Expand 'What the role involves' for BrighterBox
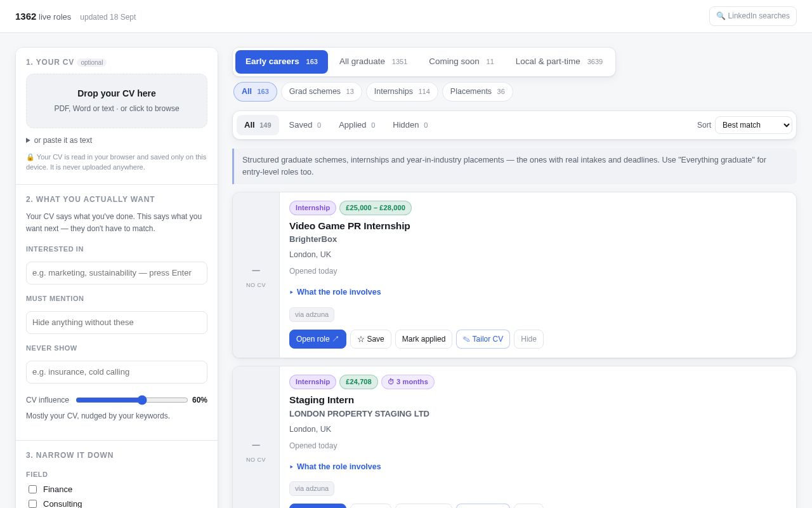Screen dimensions: 812x508 point(335,292)
